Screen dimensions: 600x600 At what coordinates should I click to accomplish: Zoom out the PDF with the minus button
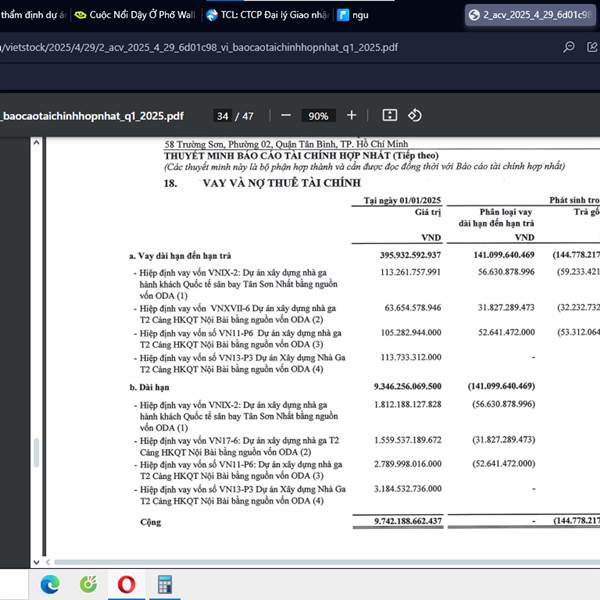coord(286,116)
